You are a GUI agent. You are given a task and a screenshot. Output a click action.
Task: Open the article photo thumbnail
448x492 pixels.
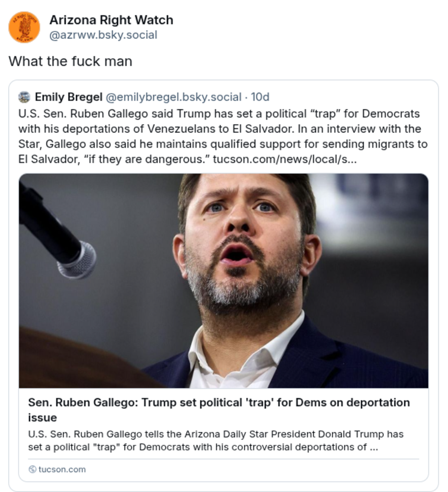(223, 281)
